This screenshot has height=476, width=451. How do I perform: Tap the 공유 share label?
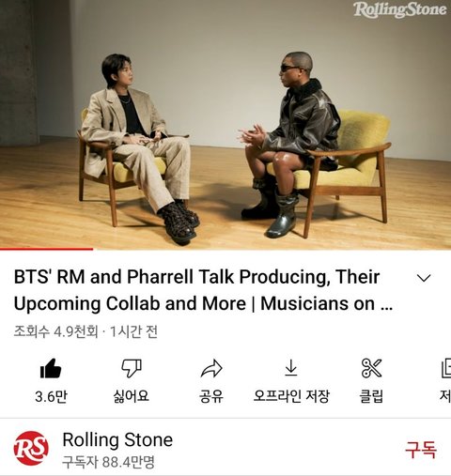coord(211,396)
